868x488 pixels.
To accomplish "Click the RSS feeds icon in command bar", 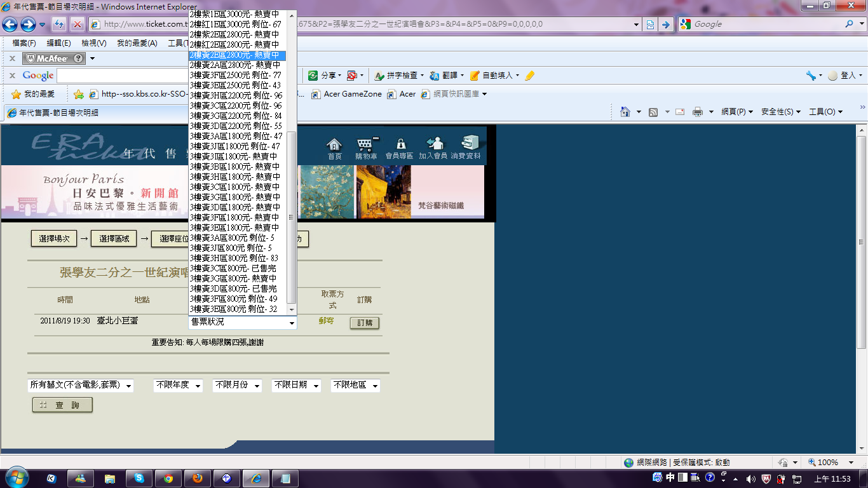I will pos(653,112).
